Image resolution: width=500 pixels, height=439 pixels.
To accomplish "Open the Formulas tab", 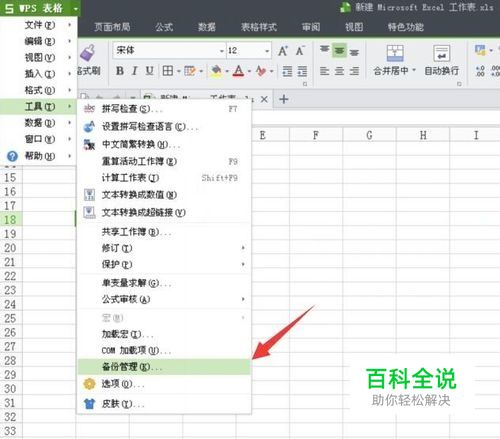I will pyautogui.click(x=164, y=27).
